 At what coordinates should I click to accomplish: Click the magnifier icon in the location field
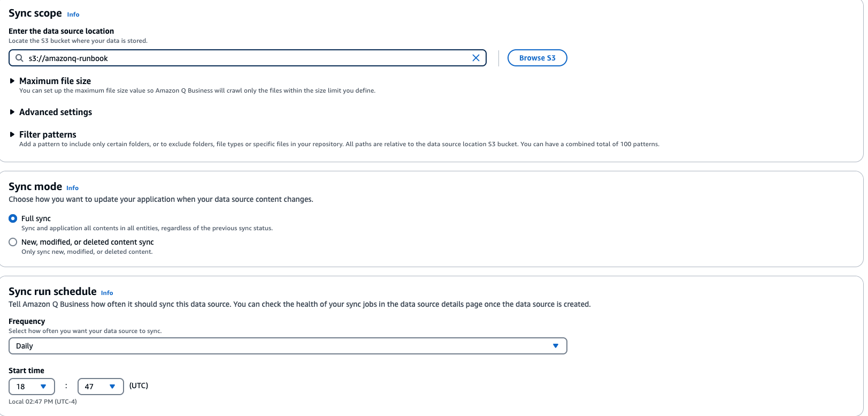[x=19, y=58]
